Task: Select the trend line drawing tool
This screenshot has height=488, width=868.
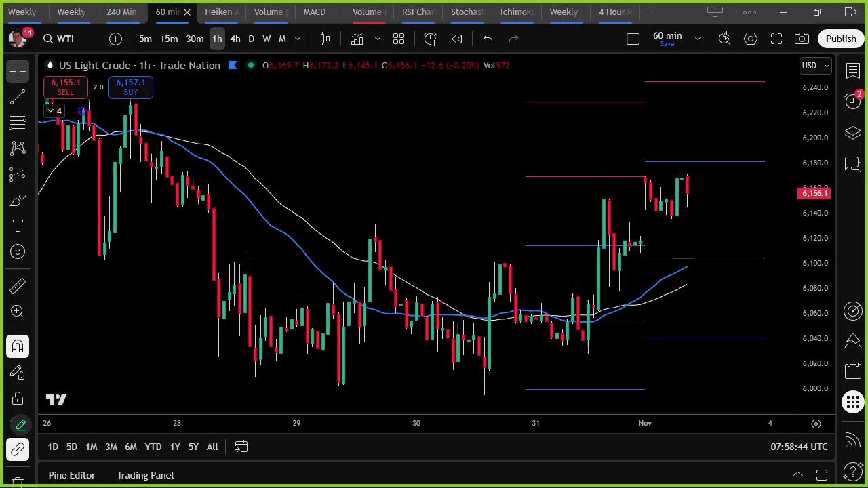Action: pos(18,97)
